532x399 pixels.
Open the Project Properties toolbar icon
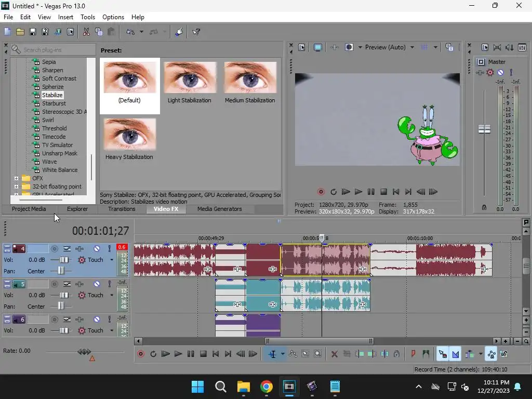pos(70,32)
